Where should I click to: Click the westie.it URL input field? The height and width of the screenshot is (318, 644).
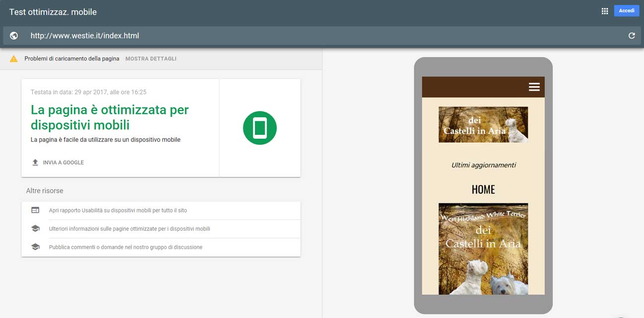pos(317,36)
